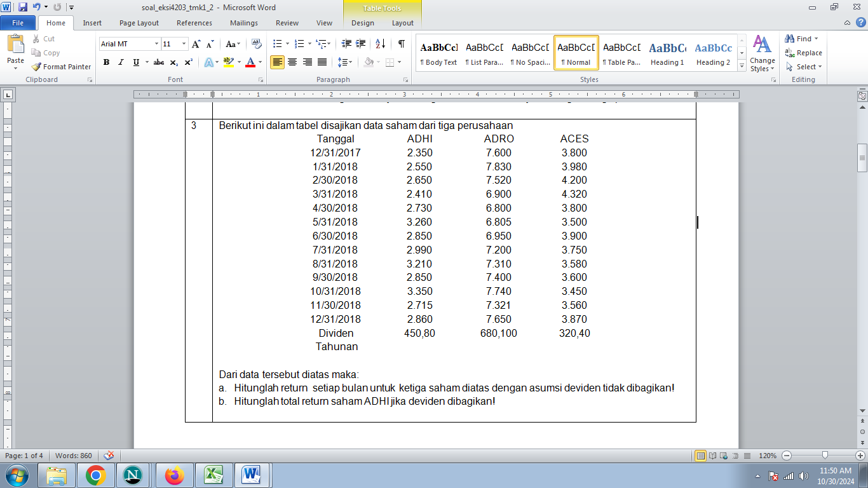The height and width of the screenshot is (488, 868).
Task: Apply the red font color
Action: 250,62
